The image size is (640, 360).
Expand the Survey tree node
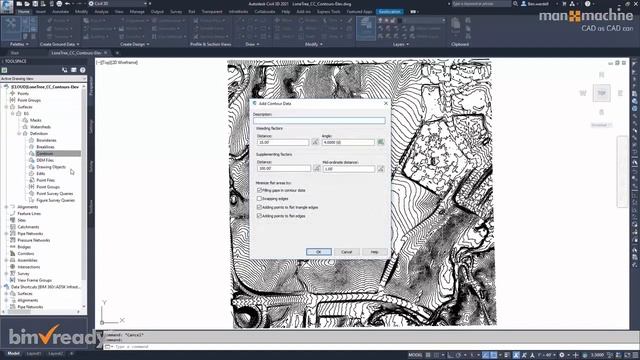point(7,273)
